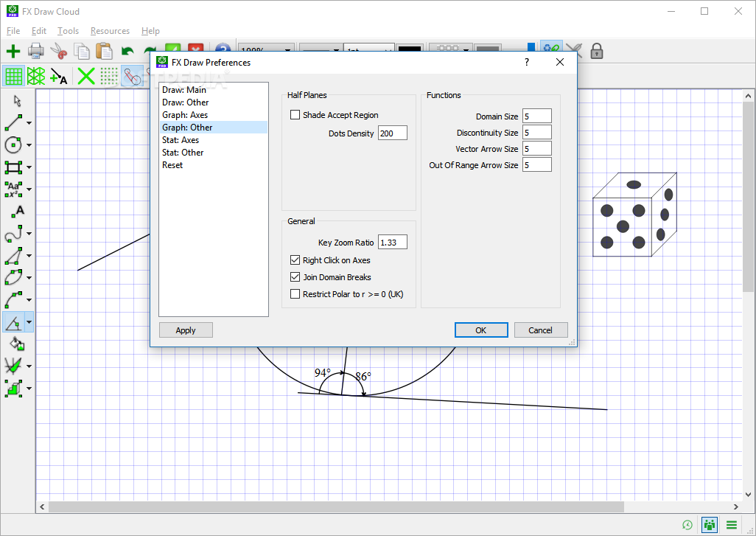Click the green Undo arrow
Screen dimensions: 756x536
tap(127, 51)
